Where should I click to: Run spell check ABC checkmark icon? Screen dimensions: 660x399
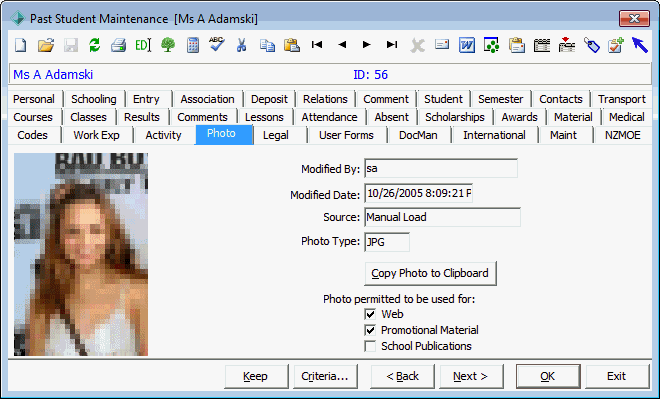point(217,44)
